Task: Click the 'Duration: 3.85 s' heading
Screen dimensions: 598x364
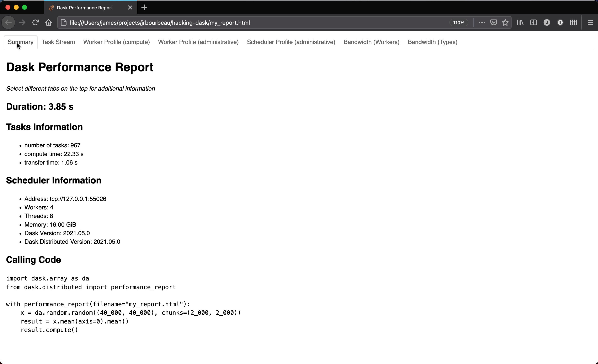Action: click(x=39, y=107)
